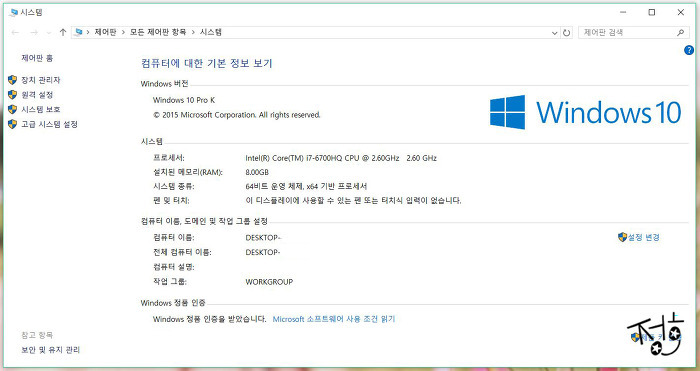Select 모든 제어판 항목 in breadcrumb
Screen dimensions: 700x371
158,32
